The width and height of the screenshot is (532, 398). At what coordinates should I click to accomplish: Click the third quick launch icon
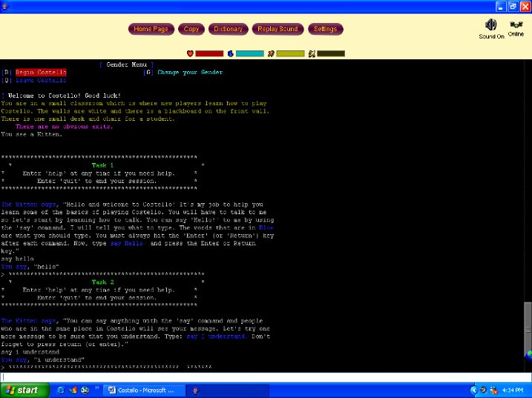85,390
